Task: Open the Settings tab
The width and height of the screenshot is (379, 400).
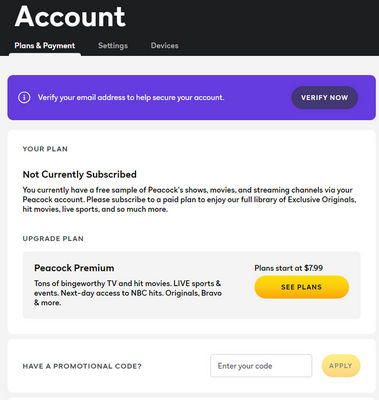Action: [x=113, y=46]
